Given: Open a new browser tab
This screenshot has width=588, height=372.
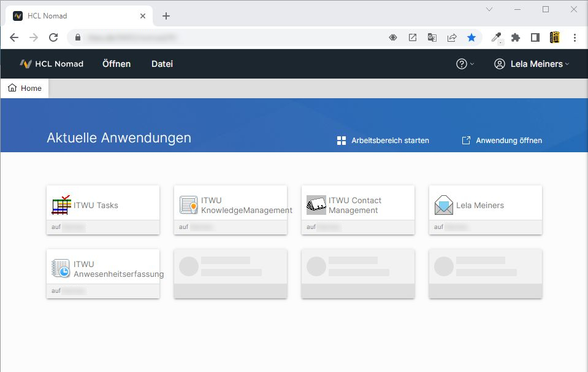Looking at the screenshot, I should [x=166, y=16].
